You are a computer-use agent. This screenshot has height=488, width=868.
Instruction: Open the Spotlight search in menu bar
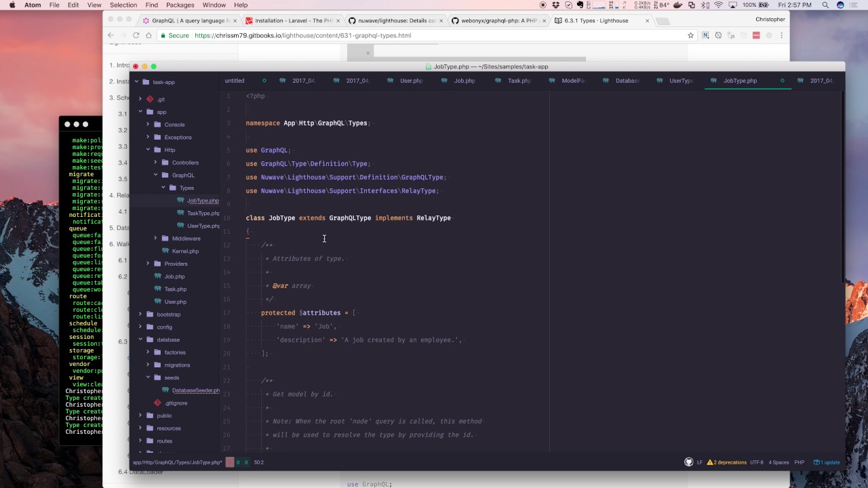click(825, 5)
